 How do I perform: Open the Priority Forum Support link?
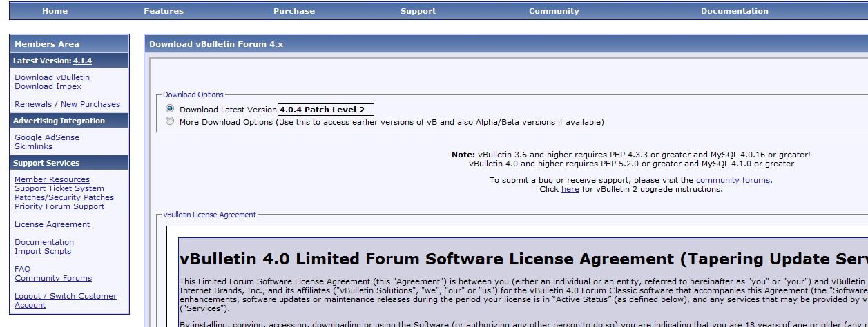tap(59, 206)
